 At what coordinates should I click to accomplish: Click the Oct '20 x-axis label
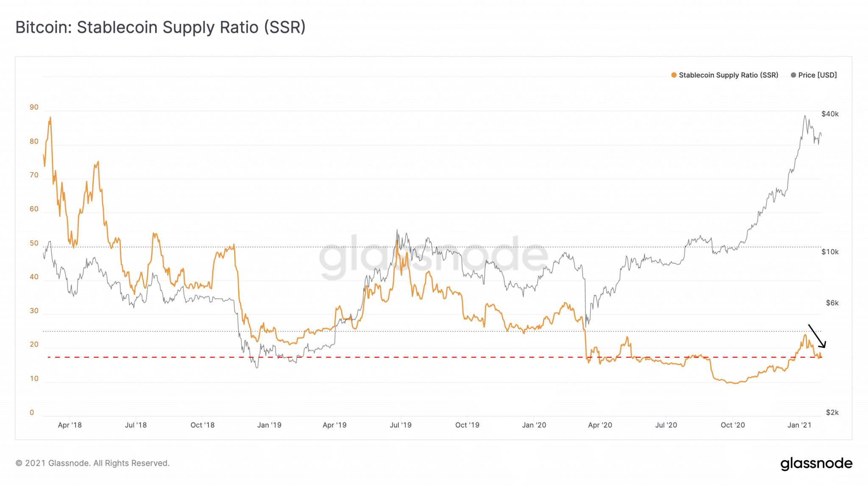pyautogui.click(x=733, y=425)
